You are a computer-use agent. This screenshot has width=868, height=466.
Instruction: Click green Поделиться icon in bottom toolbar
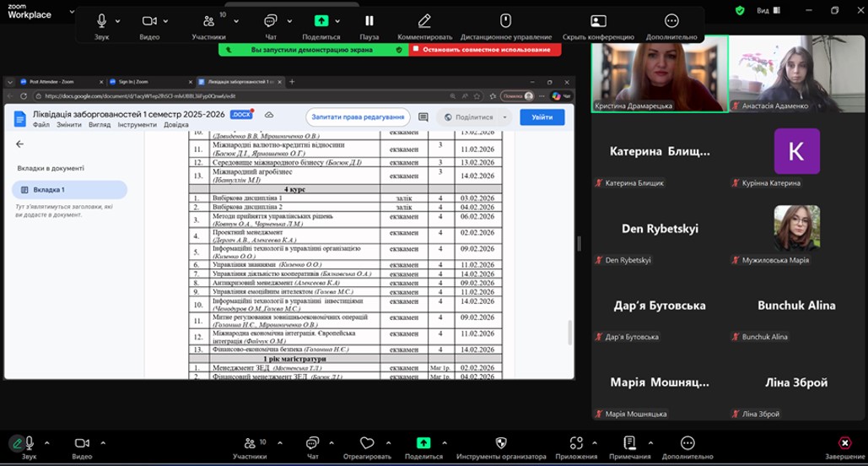coord(423,442)
